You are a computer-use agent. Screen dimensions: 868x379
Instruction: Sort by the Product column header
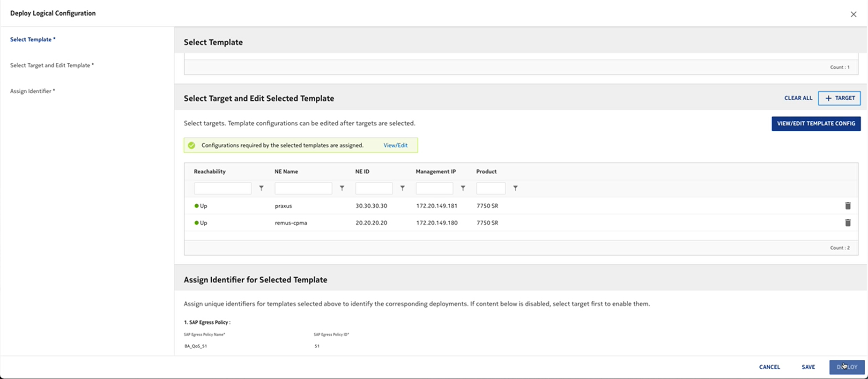point(486,171)
